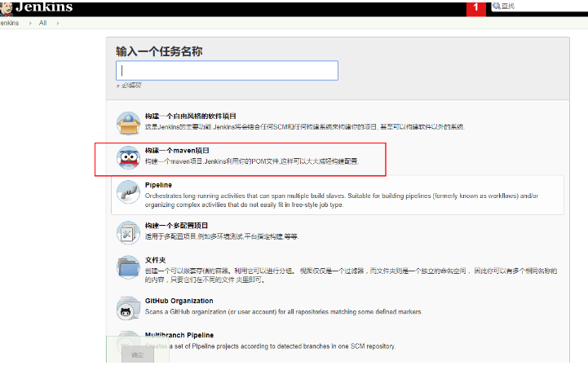Open the Jenkins header title link

[x=44, y=7]
